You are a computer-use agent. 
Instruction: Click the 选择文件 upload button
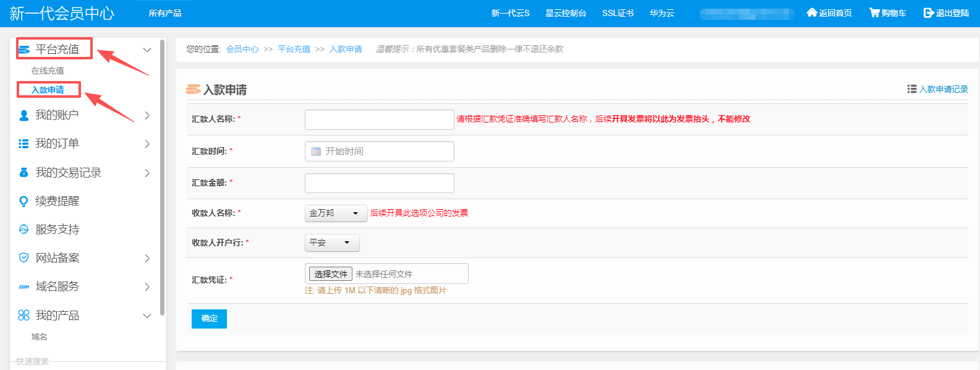331,273
